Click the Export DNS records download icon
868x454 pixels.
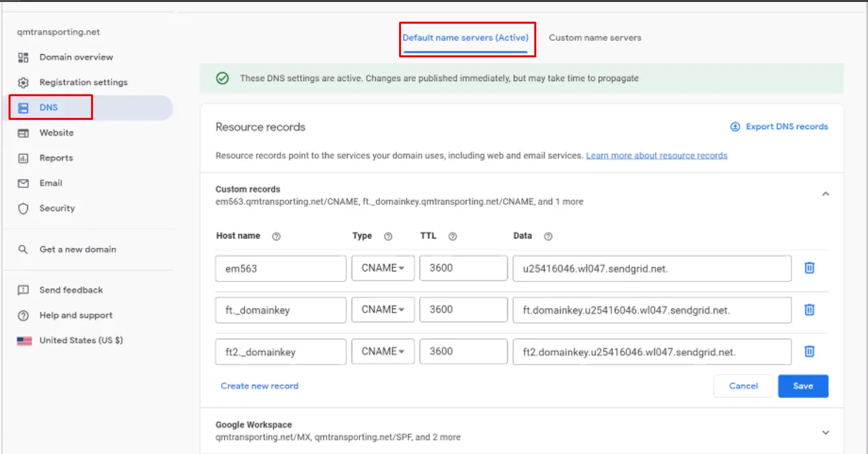tap(735, 127)
